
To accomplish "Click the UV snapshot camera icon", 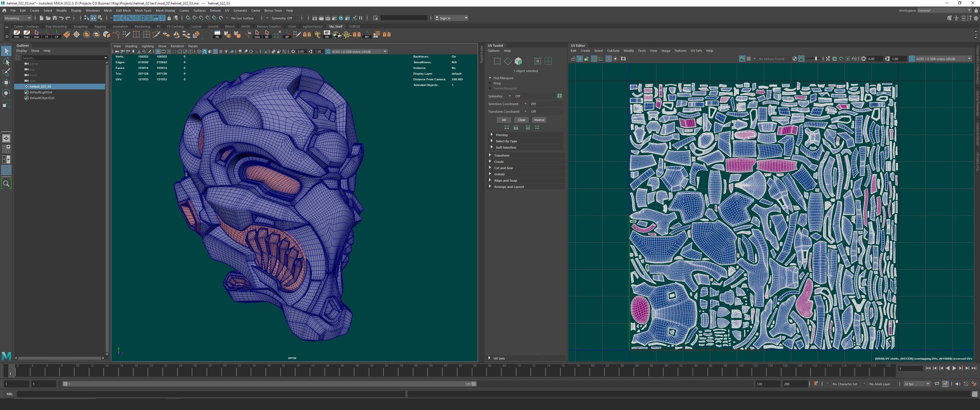I will (623, 59).
